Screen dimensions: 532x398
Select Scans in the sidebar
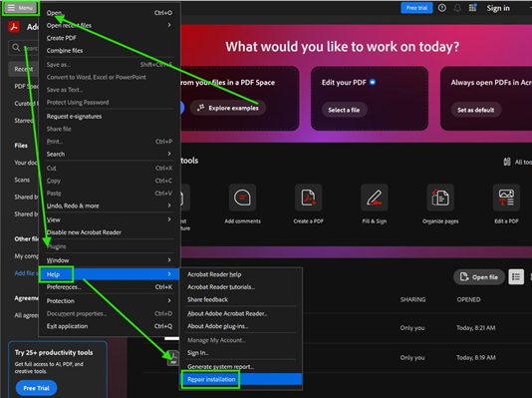(22, 180)
